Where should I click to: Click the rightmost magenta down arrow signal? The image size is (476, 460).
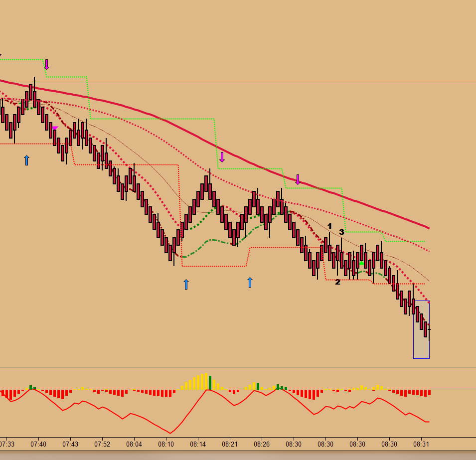(298, 179)
